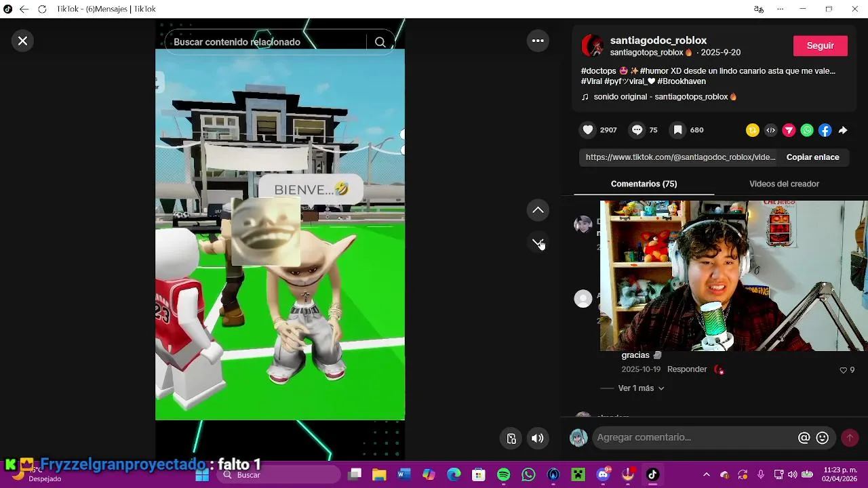The width and height of the screenshot is (868, 488).
Task: Insert a mention with @ icon
Action: coord(804,438)
